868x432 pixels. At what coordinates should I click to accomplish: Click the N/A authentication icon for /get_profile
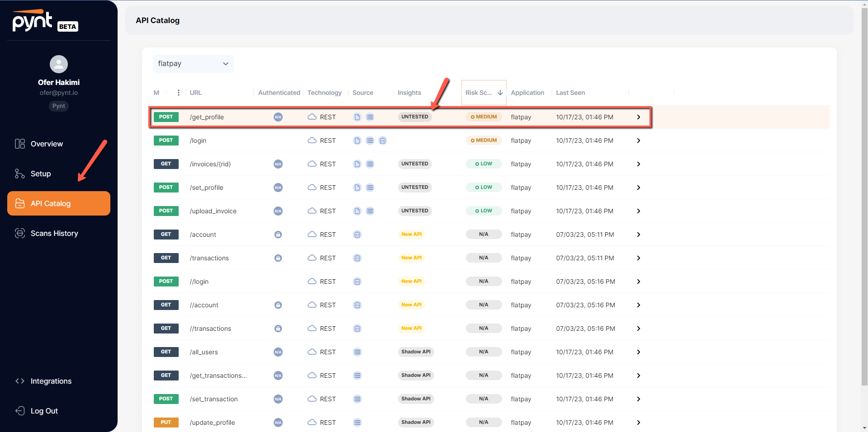(278, 117)
